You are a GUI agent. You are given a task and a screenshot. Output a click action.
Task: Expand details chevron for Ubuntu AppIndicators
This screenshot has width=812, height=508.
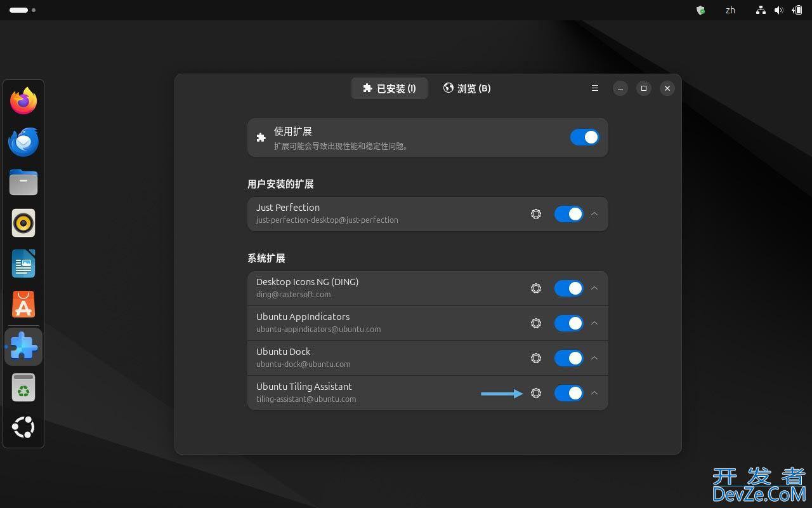594,323
